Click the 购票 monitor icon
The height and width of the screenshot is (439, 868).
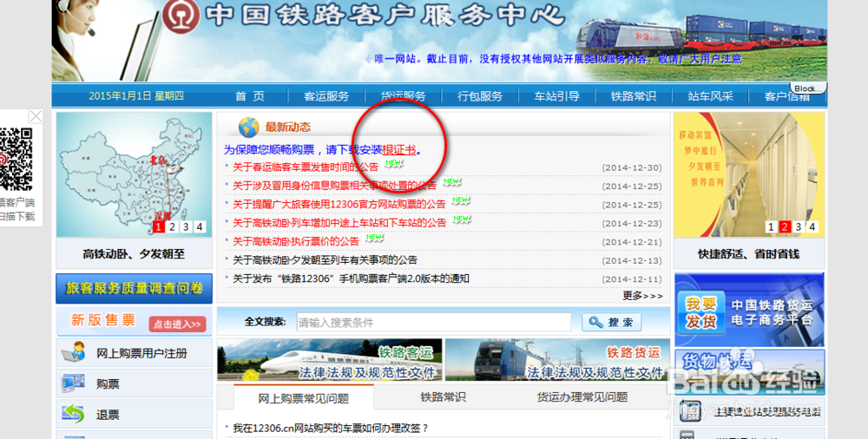click(73, 383)
